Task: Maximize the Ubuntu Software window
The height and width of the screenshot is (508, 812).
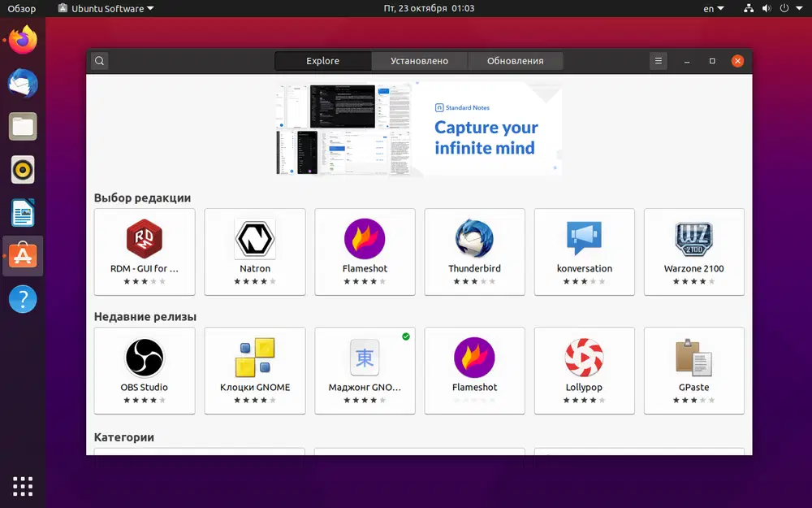Action: tap(712, 61)
